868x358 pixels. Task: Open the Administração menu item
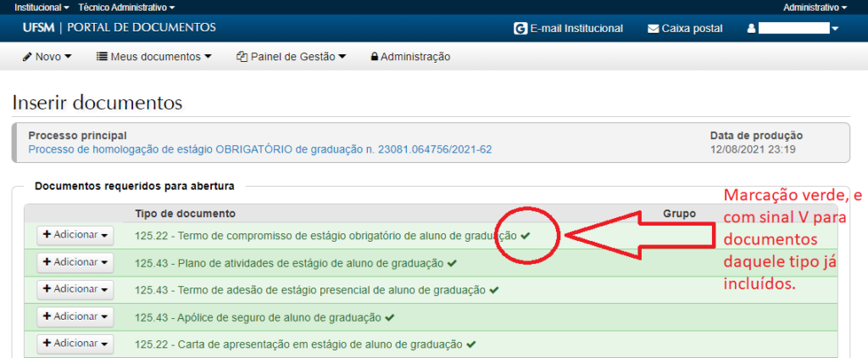(x=410, y=57)
